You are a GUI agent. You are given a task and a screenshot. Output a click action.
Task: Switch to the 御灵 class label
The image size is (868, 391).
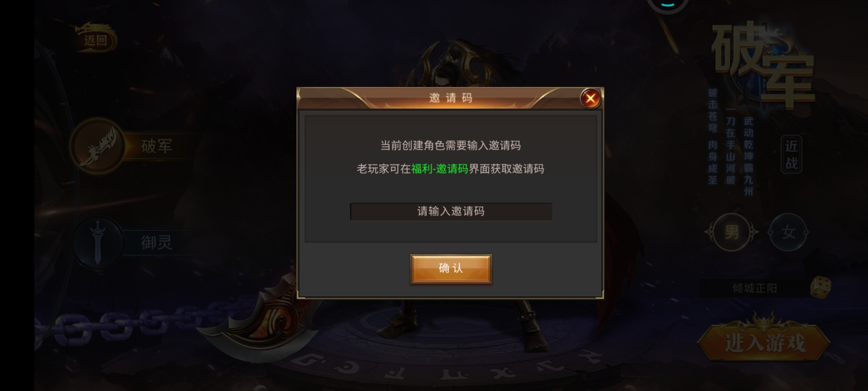click(x=157, y=242)
